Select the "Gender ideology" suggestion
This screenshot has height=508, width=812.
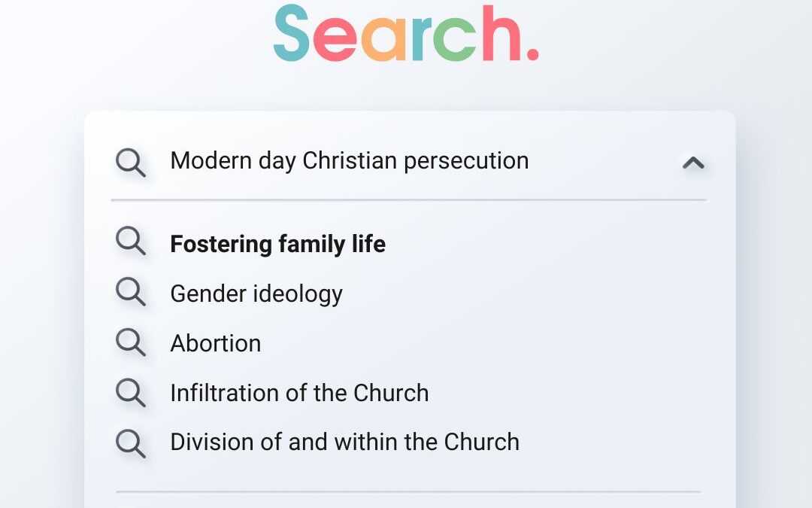click(256, 293)
